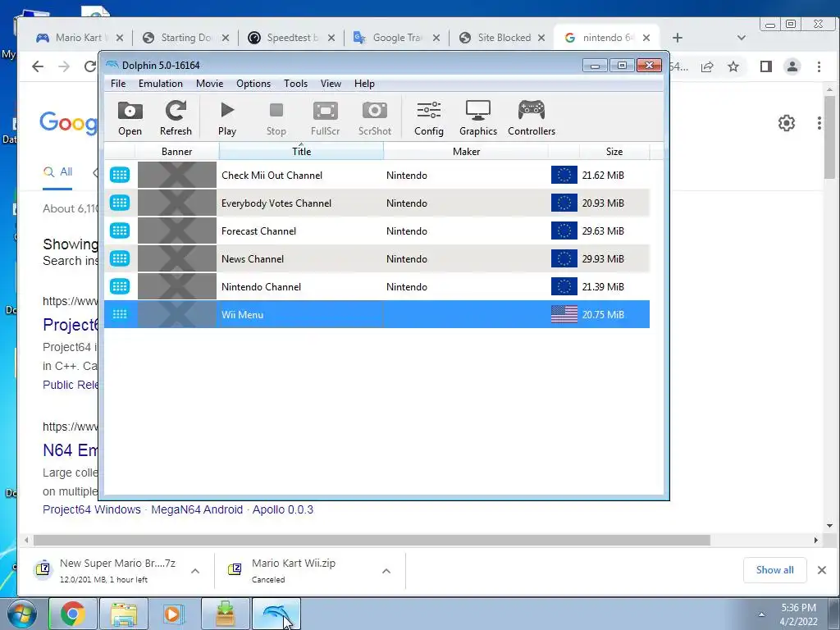Expand options for Mario Kart Wii.zip download
This screenshot has width=840, height=630.
coord(386,571)
